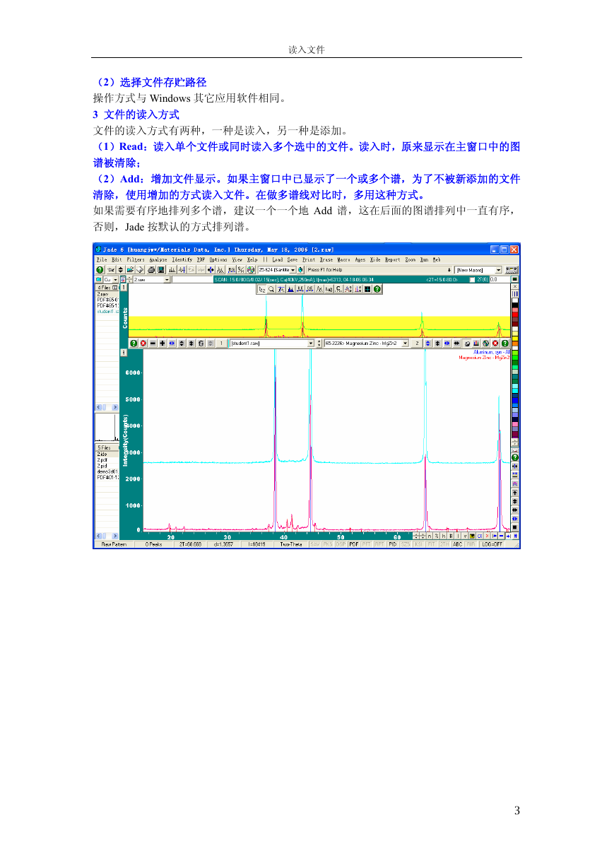Open the Cu anode dropdown
This screenshot has width=614, height=868.
117,280
